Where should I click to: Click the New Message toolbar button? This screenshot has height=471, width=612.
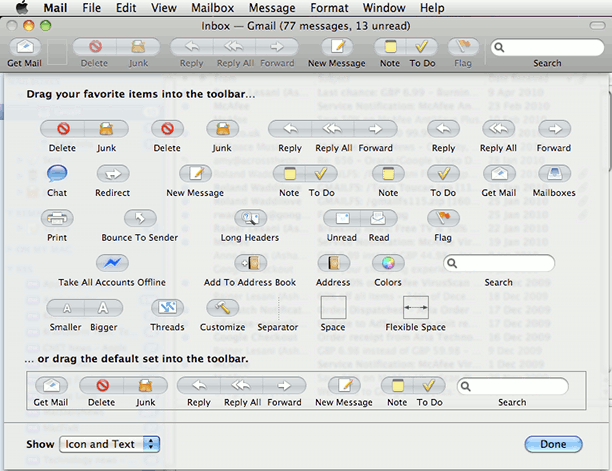point(337,47)
